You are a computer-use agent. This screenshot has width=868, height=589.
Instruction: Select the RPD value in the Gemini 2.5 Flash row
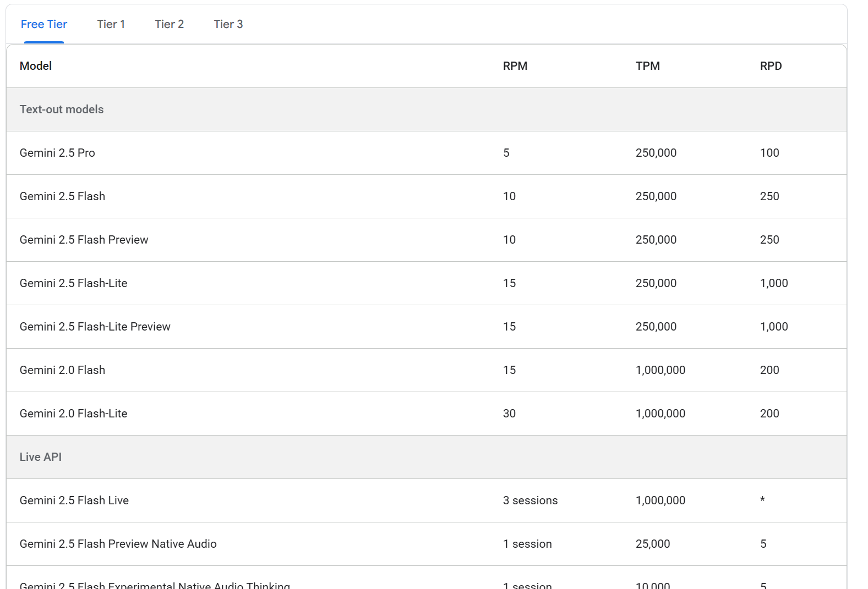coord(769,196)
